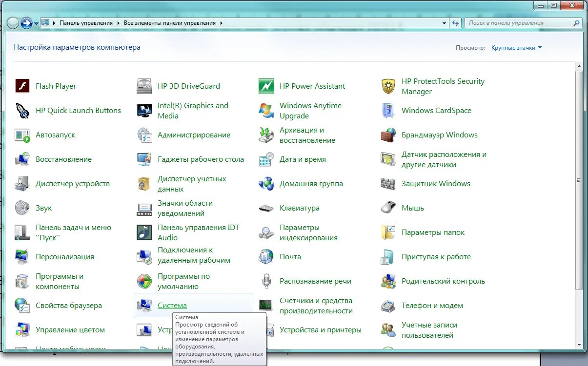Click Учетные записи пользователей link
588x366 pixels.
(x=429, y=330)
